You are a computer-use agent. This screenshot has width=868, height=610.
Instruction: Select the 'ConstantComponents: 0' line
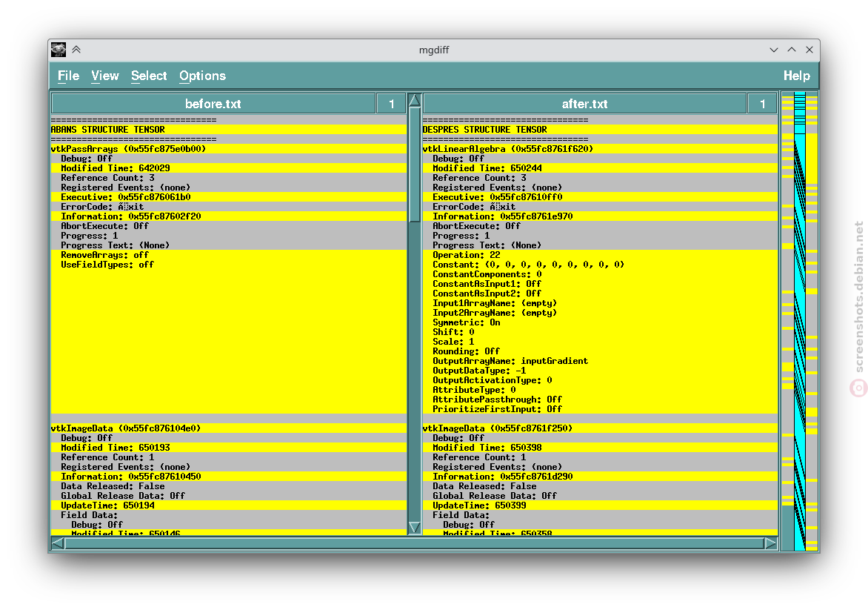(x=600, y=274)
